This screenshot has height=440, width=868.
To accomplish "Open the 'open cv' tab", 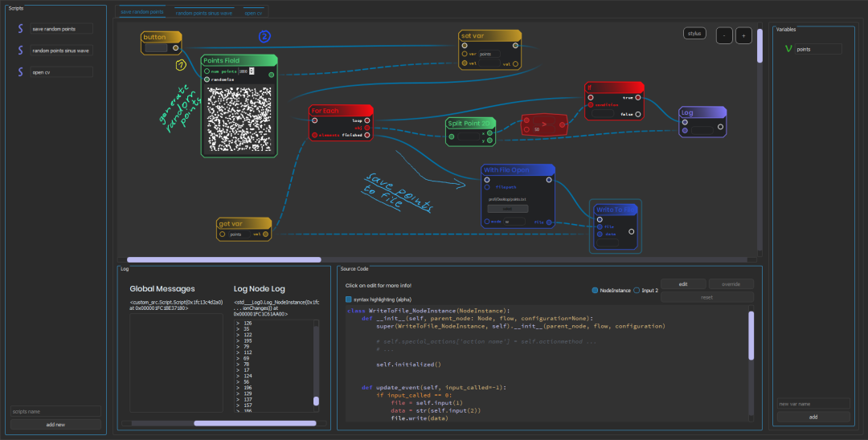I will (253, 13).
